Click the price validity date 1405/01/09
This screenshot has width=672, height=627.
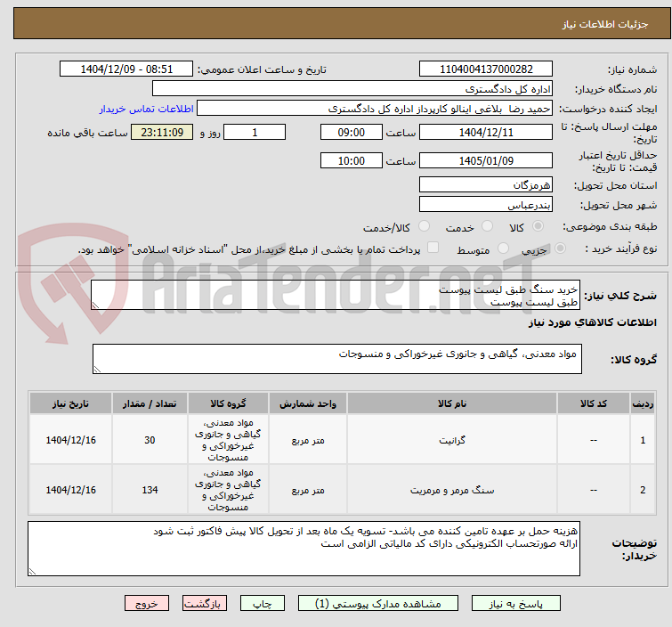pos(486,160)
